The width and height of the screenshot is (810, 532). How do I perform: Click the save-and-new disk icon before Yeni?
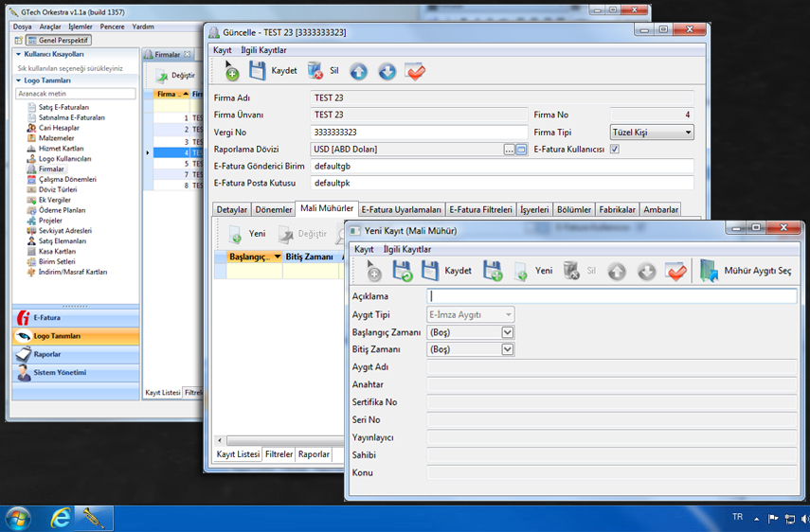tap(493, 272)
